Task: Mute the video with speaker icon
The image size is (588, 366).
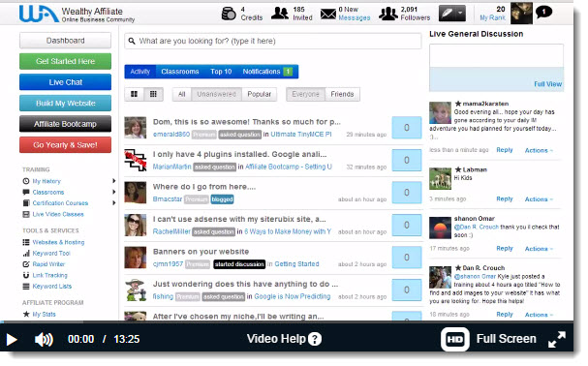Action: click(x=44, y=340)
